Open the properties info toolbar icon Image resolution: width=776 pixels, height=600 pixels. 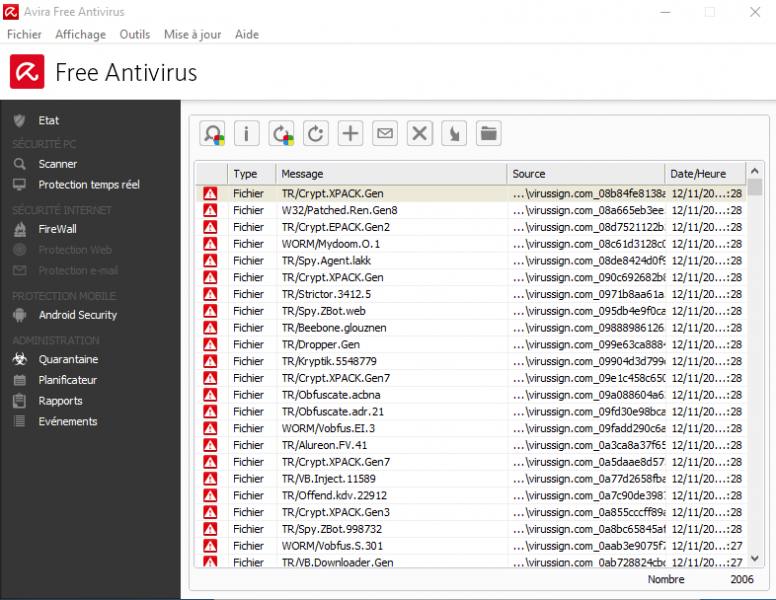[x=246, y=134]
